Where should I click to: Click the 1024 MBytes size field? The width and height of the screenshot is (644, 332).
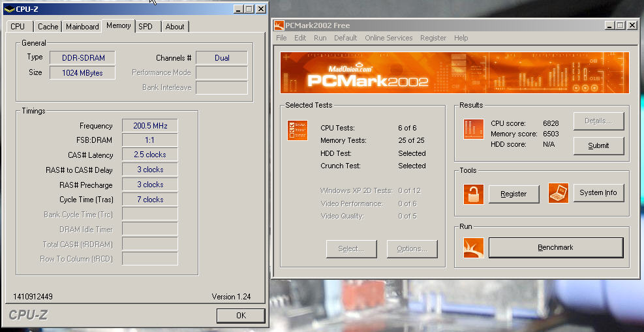(83, 73)
